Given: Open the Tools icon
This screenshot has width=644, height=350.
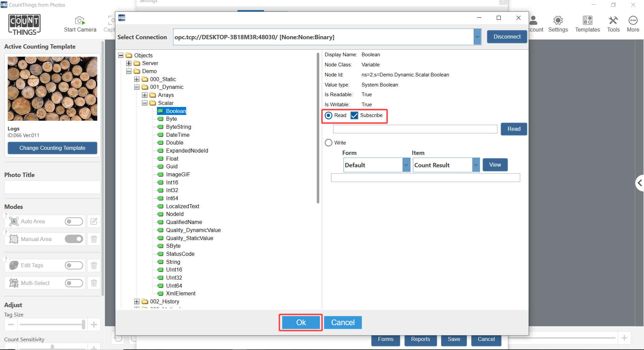Looking at the screenshot, I should tap(613, 21).
